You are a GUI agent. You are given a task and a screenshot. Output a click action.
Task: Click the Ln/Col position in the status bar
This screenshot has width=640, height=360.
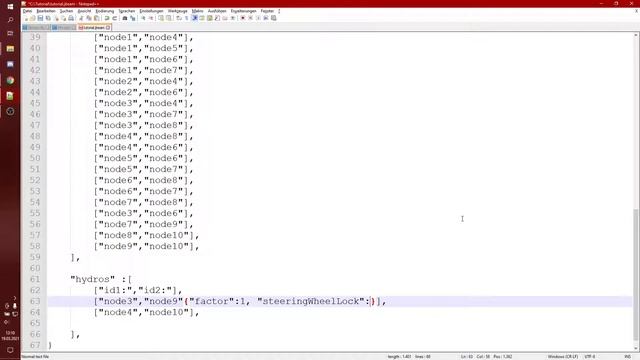pyautogui.click(x=475, y=356)
